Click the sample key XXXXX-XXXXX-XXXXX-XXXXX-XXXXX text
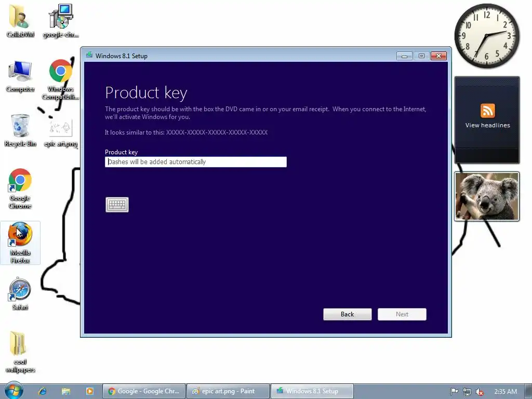The height and width of the screenshot is (399, 532). point(217,132)
